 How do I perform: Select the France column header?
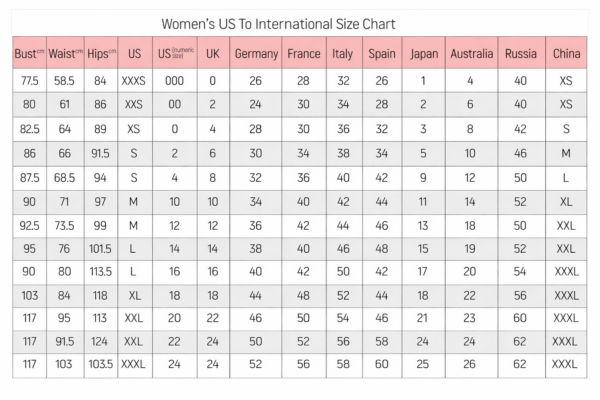[303, 54]
